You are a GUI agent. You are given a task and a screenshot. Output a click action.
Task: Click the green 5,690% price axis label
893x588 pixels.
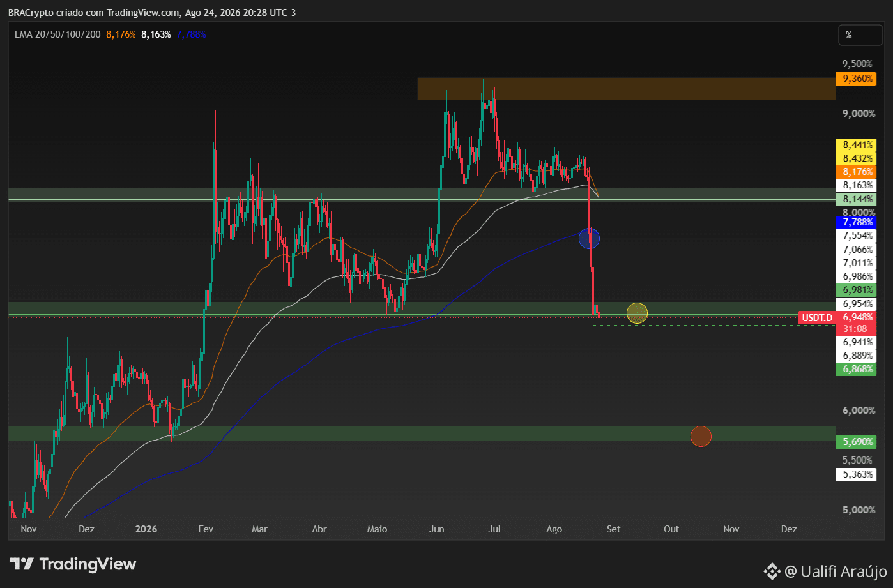[855, 442]
